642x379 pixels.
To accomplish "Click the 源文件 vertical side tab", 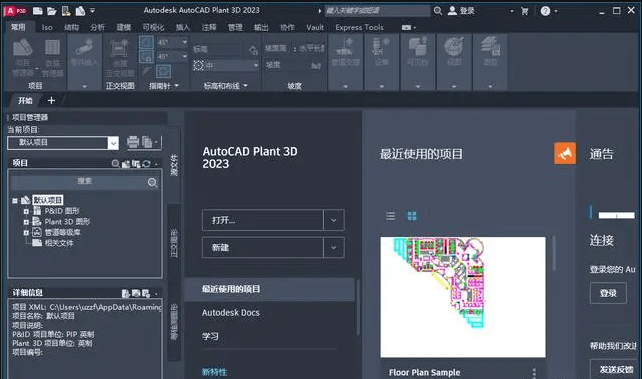I will pyautogui.click(x=174, y=165).
